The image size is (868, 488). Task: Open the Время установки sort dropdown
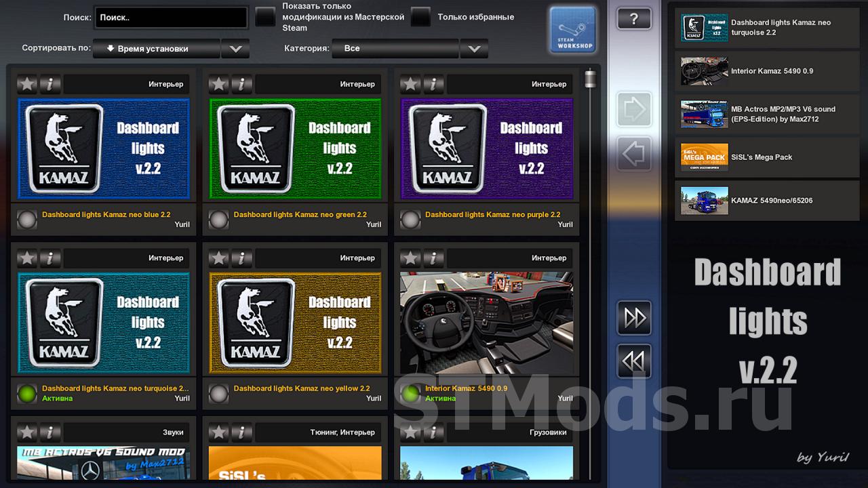coord(156,49)
